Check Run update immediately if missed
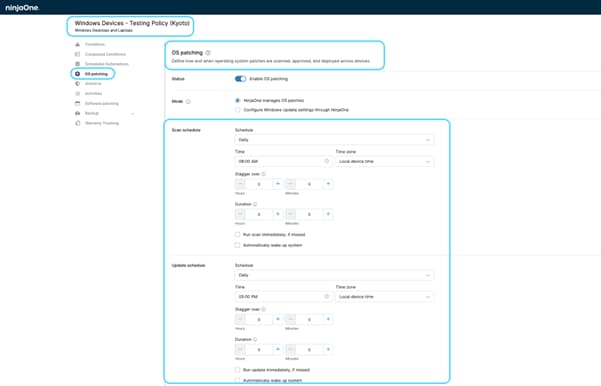601x386 pixels. 238,370
